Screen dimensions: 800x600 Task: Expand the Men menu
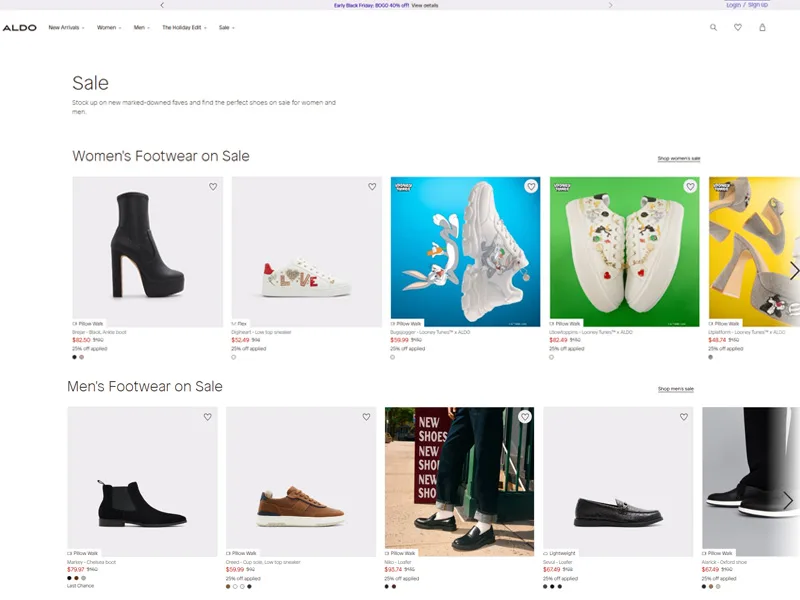142,28
